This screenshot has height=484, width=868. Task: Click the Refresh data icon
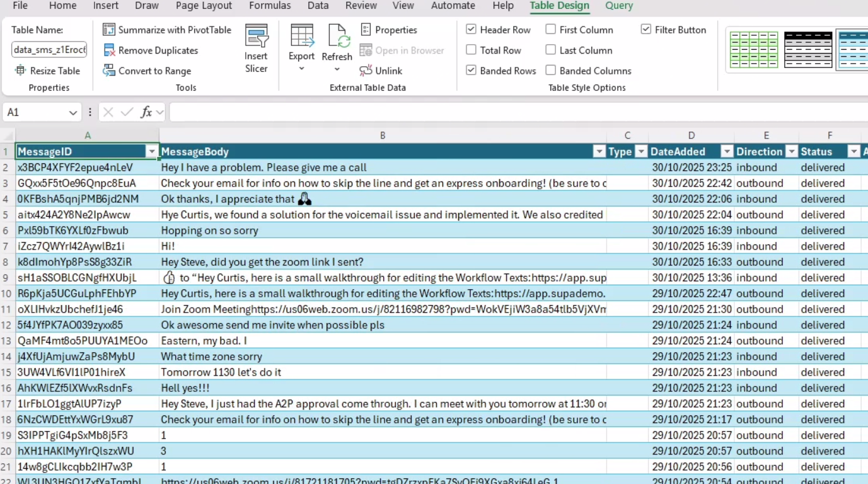coord(337,37)
